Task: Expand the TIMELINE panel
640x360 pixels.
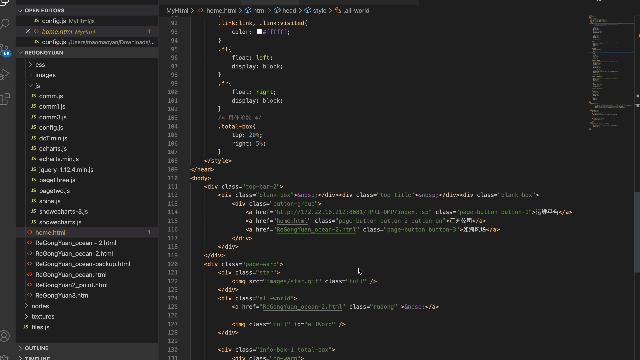Action: point(87,358)
